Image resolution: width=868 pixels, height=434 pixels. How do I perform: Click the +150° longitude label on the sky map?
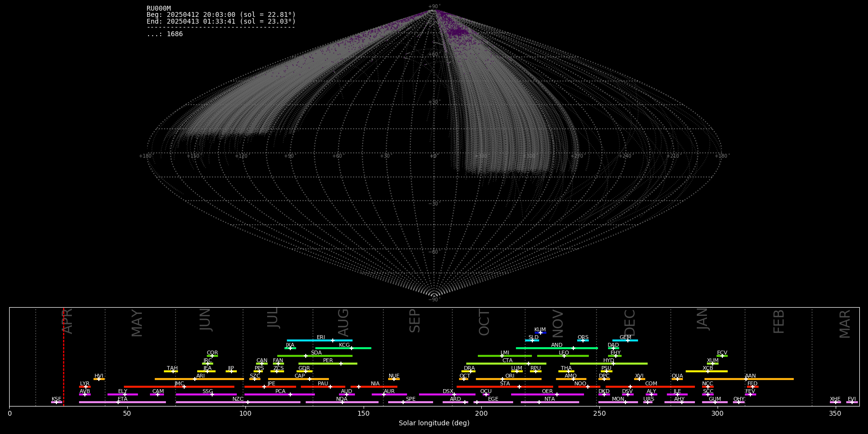[193, 156]
